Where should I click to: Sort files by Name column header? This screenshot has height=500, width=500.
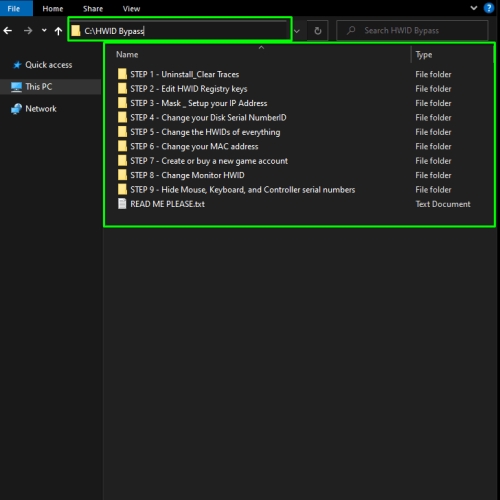point(127,54)
